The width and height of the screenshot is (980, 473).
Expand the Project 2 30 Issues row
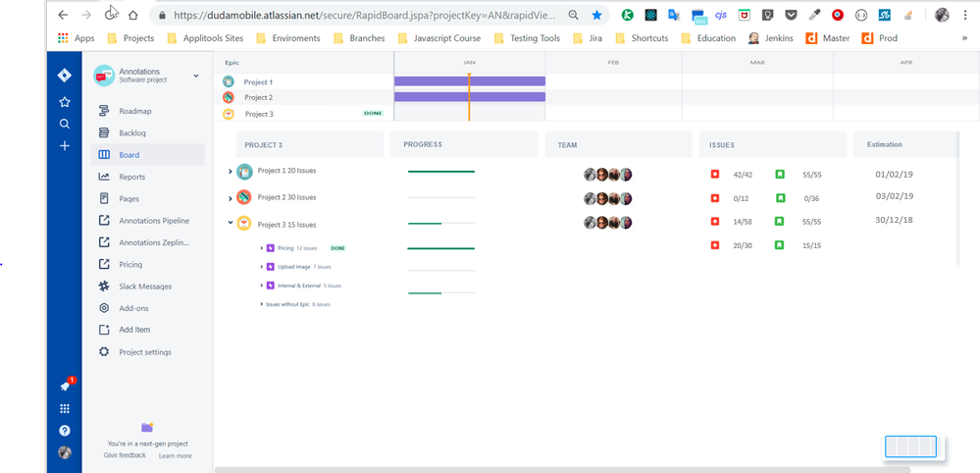(230, 198)
